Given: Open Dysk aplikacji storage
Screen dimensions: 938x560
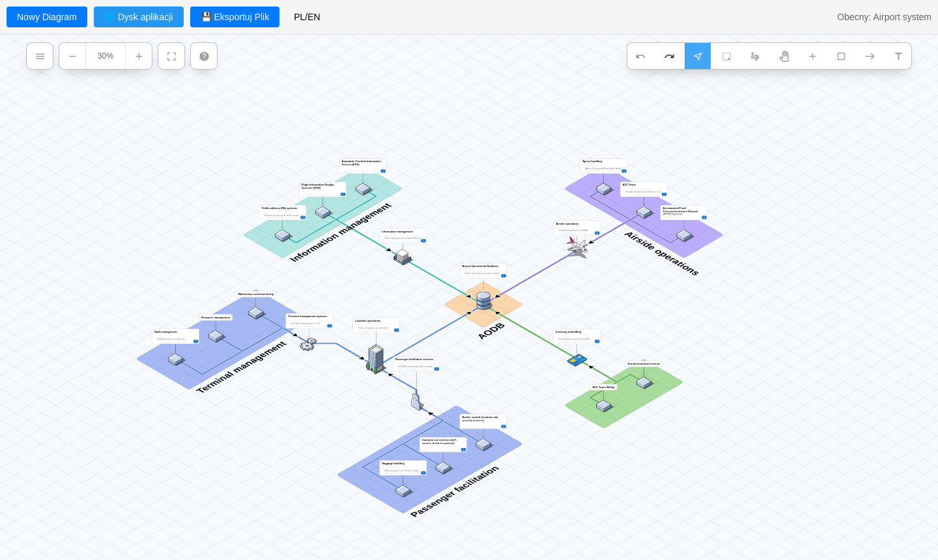Looking at the screenshot, I should [x=139, y=17].
